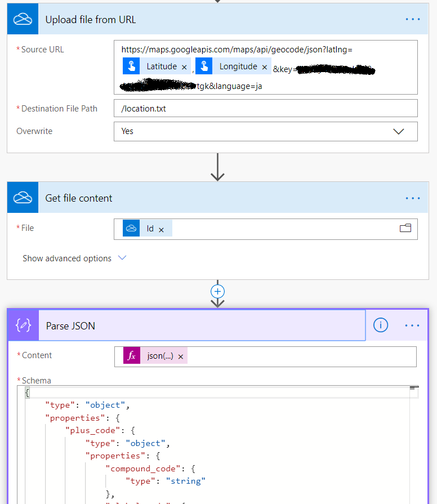Remove the Id token from File field
Image resolution: width=437 pixels, height=504 pixels.
[161, 230]
